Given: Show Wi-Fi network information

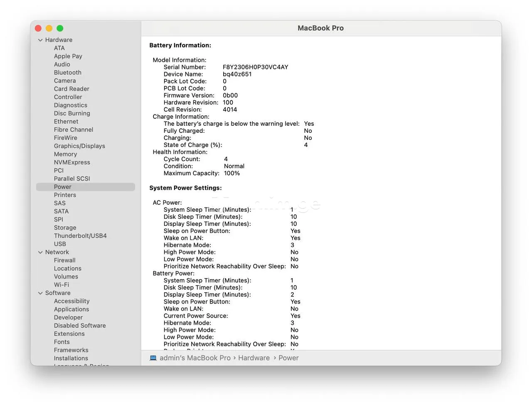Looking at the screenshot, I should (x=62, y=285).
